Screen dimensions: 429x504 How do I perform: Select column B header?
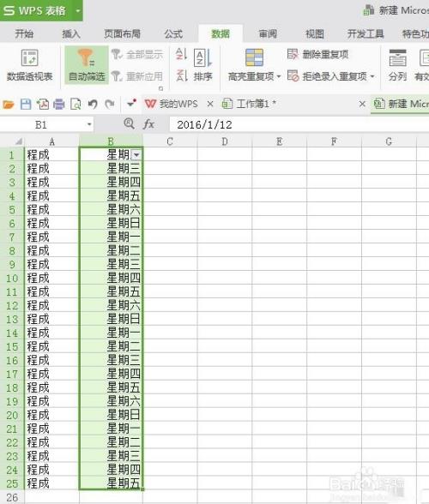pyautogui.click(x=111, y=141)
